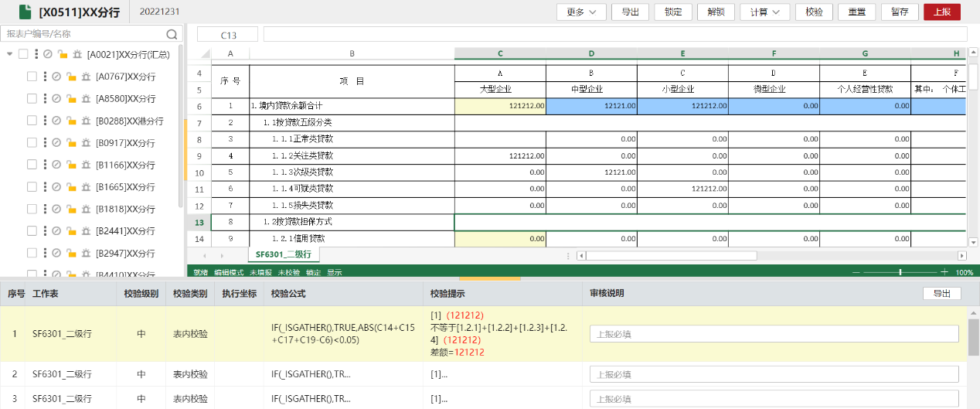Select validation row 2 formula IF(_ISGATHER(),TR...

(310, 374)
